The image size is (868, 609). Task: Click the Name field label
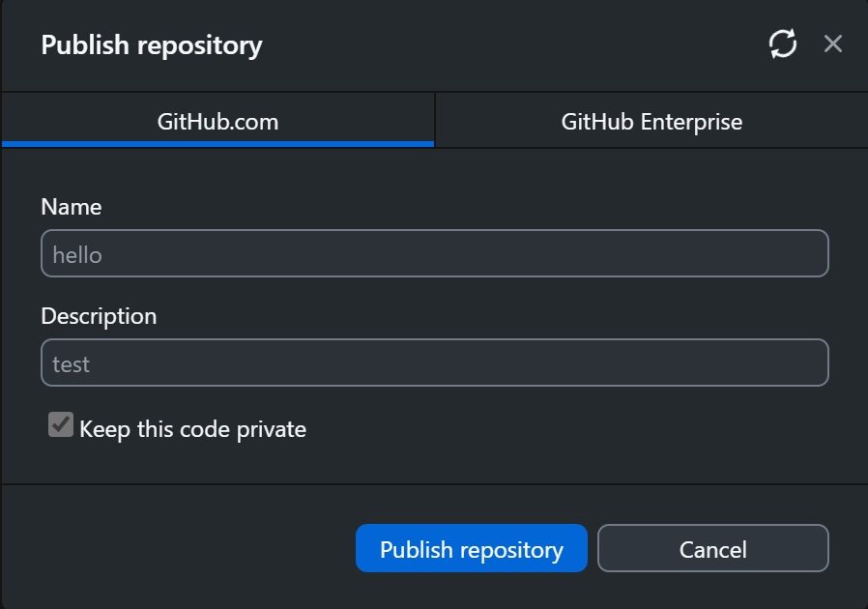(x=72, y=206)
